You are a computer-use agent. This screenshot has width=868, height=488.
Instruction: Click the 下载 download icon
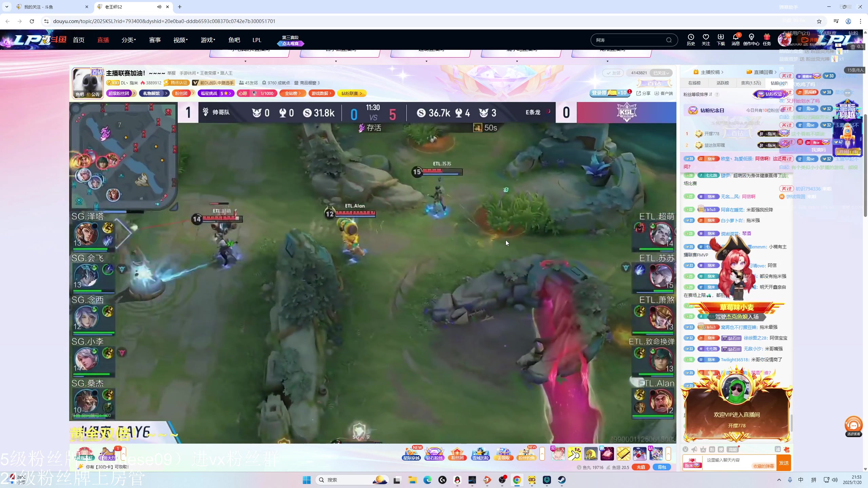(x=721, y=39)
